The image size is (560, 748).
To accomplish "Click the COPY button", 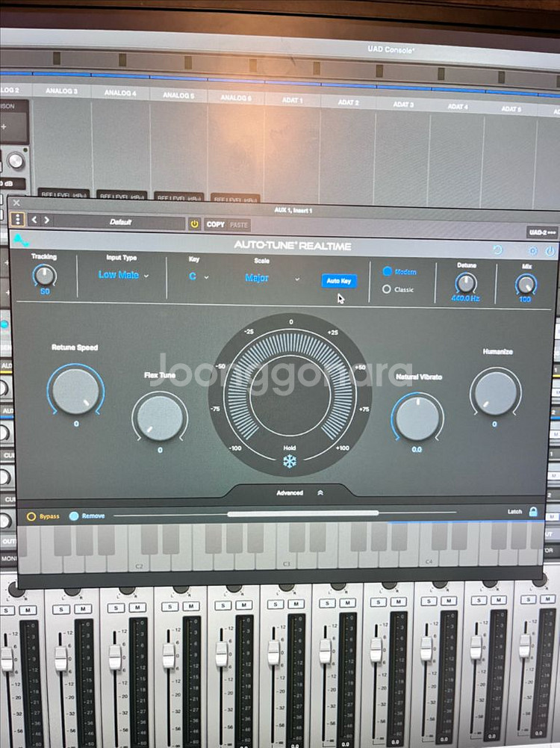I will pyautogui.click(x=216, y=224).
